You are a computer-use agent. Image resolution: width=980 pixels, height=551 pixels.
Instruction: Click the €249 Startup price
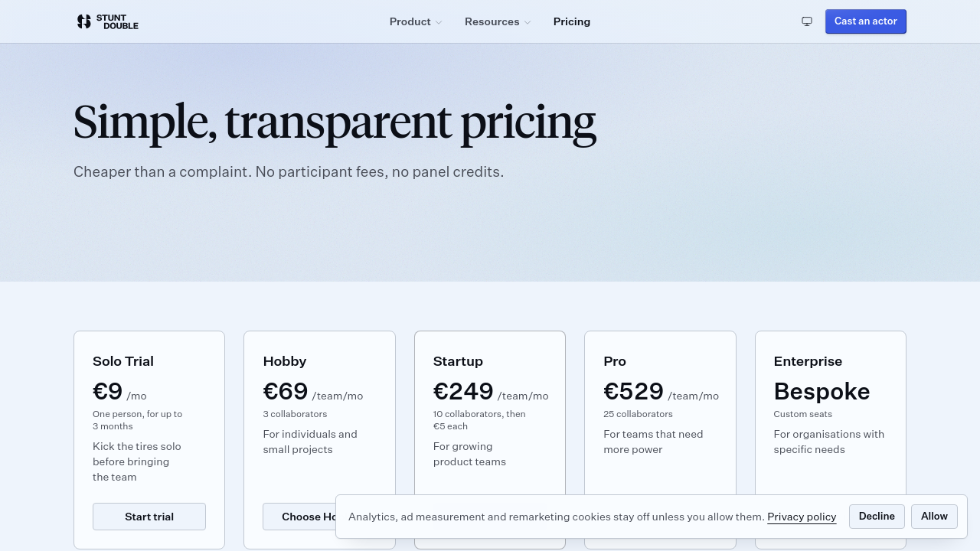[463, 391]
